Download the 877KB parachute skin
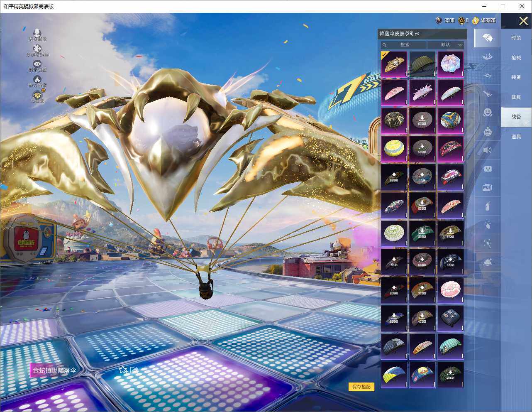Image resolution: width=532 pixels, height=412 pixels. [x=450, y=233]
